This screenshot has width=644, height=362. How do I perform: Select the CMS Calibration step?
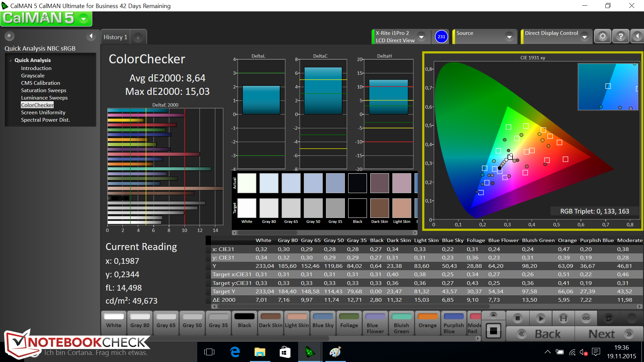[41, 83]
